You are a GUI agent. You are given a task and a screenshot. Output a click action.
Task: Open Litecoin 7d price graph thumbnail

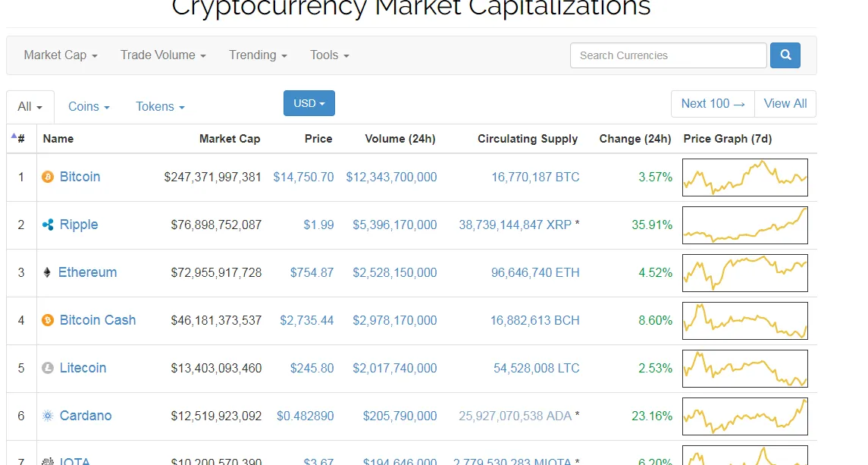[744, 368]
